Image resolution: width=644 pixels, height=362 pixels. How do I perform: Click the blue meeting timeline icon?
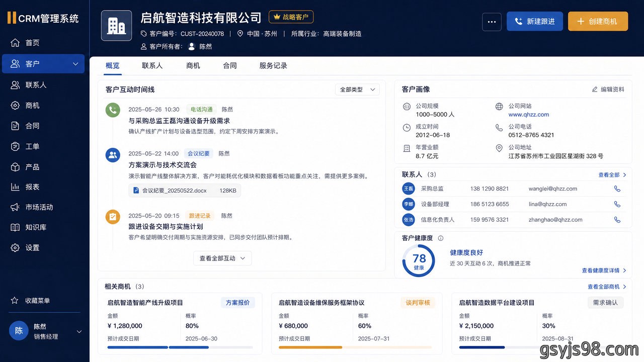coord(113,155)
